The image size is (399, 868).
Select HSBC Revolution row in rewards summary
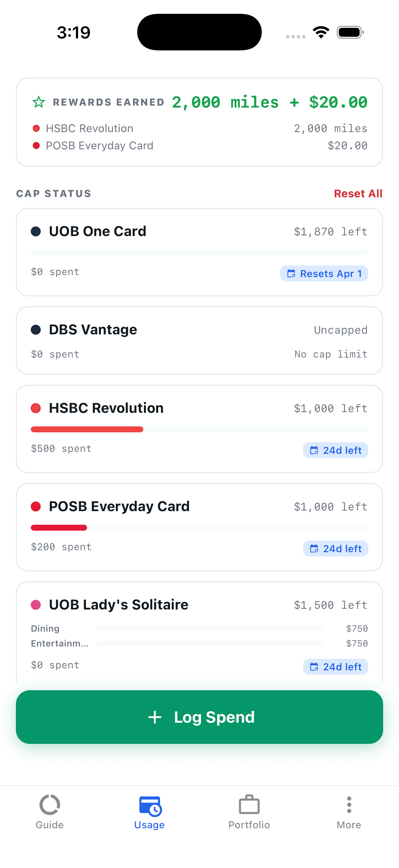click(199, 128)
